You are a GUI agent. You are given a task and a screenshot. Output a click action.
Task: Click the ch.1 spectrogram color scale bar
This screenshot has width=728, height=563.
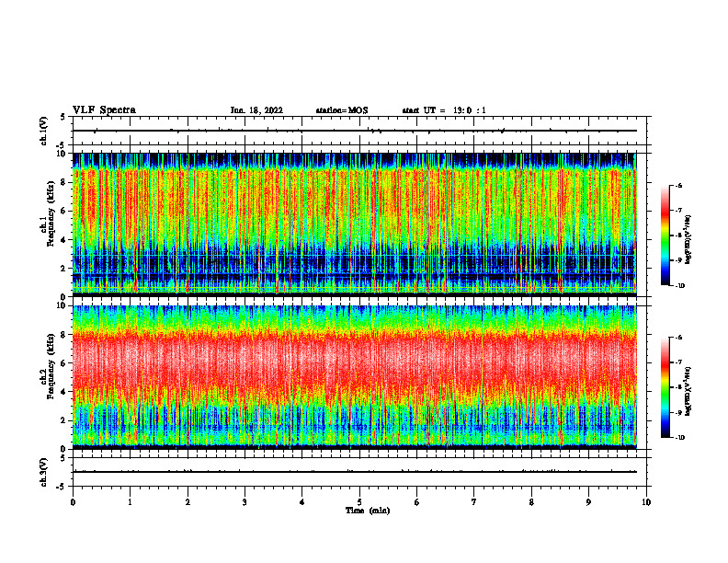click(x=665, y=236)
